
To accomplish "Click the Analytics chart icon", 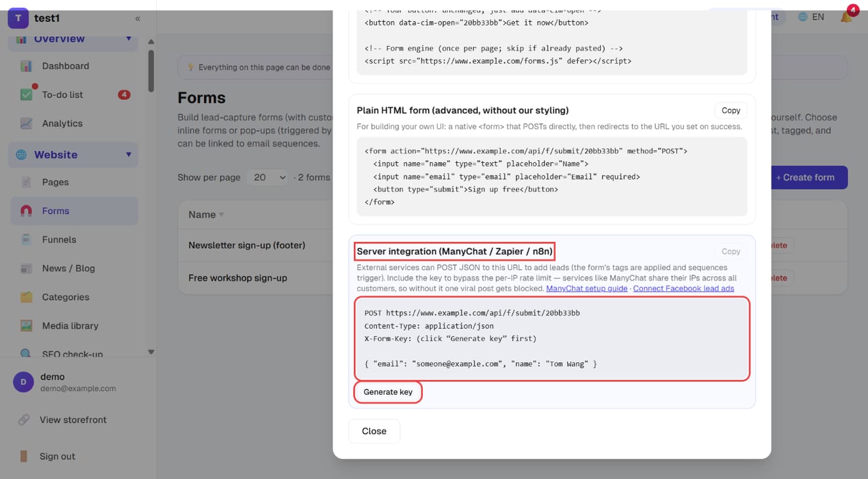I will [x=26, y=124].
